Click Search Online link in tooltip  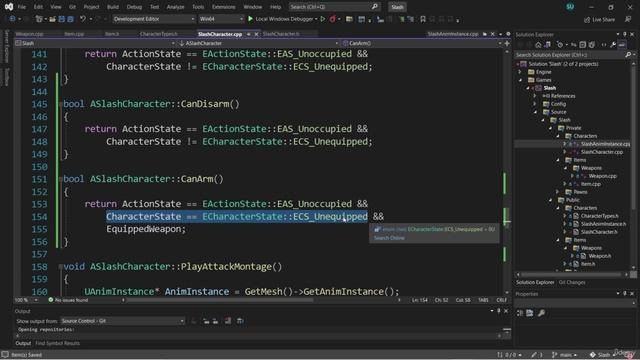[389, 238]
